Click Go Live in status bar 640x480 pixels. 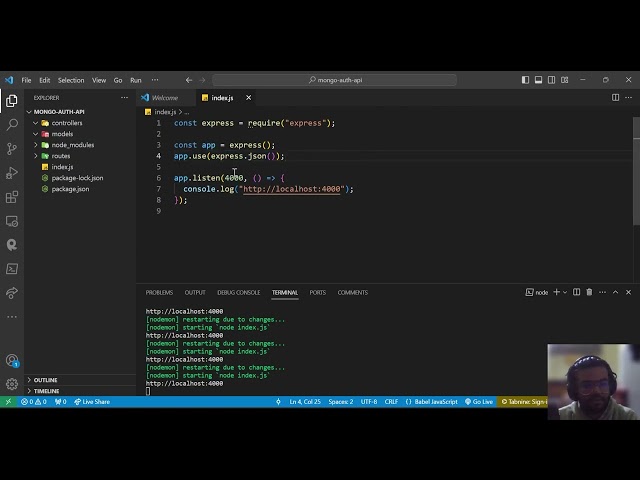pyautogui.click(x=479, y=402)
